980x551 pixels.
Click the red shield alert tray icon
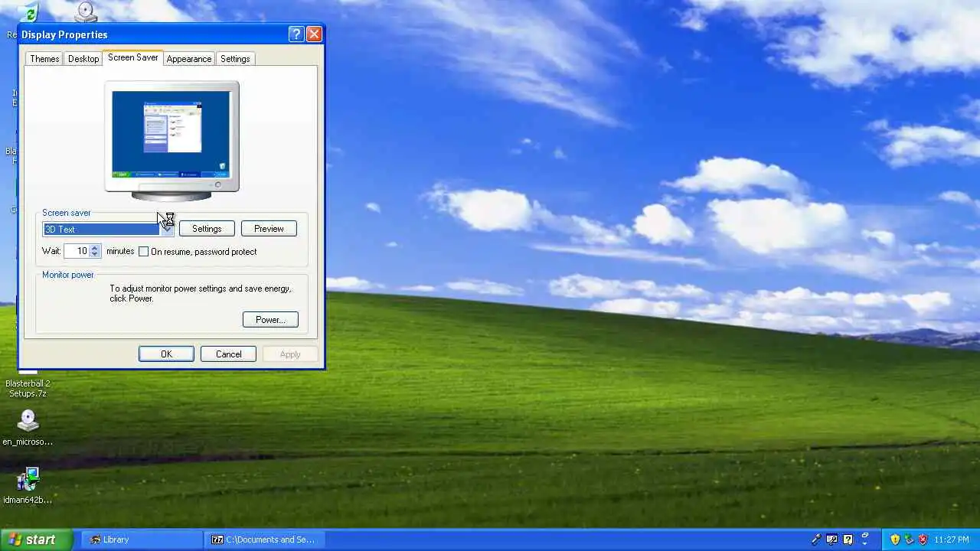point(923,540)
